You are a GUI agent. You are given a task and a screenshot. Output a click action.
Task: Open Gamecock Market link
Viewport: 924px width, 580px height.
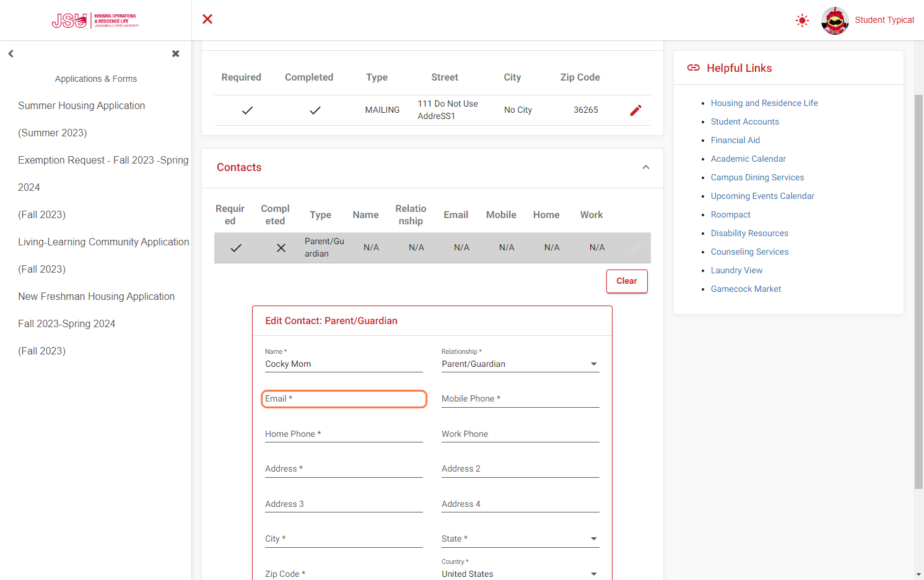[746, 289]
